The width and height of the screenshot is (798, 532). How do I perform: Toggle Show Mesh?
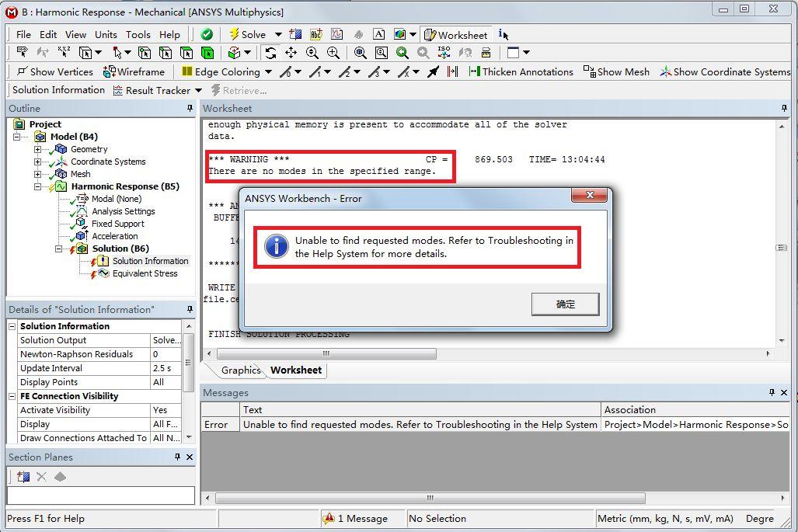tap(616, 71)
